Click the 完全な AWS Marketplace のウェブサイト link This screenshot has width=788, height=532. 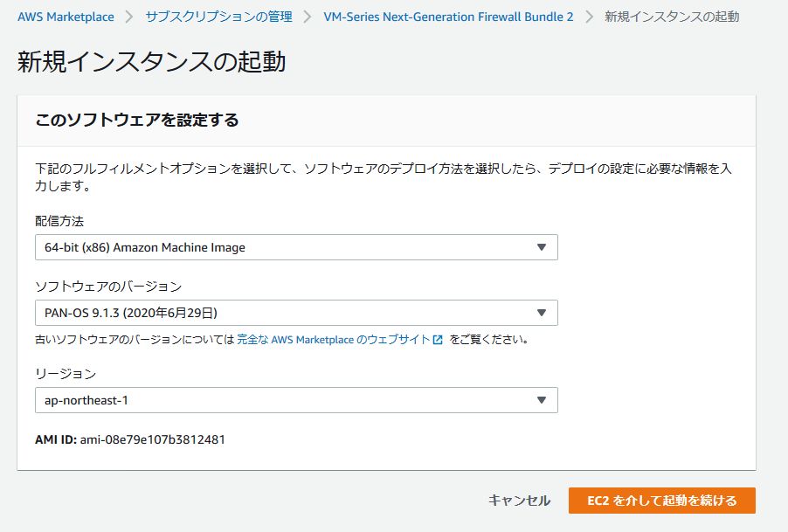333,340
